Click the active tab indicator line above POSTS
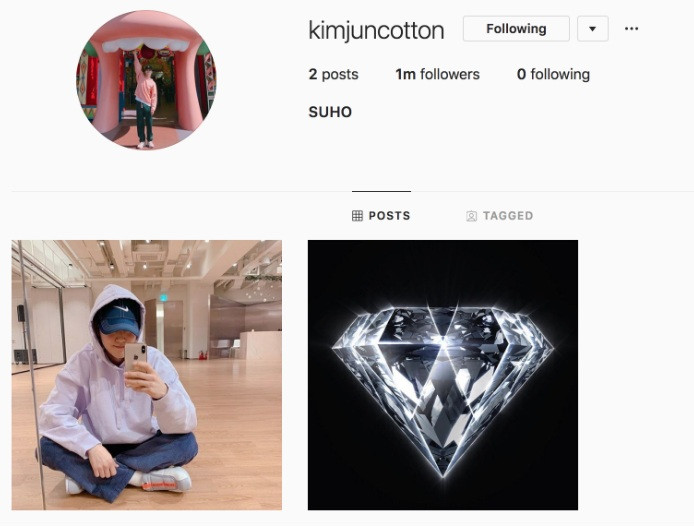Image resolution: width=694 pixels, height=527 pixels. point(381,191)
